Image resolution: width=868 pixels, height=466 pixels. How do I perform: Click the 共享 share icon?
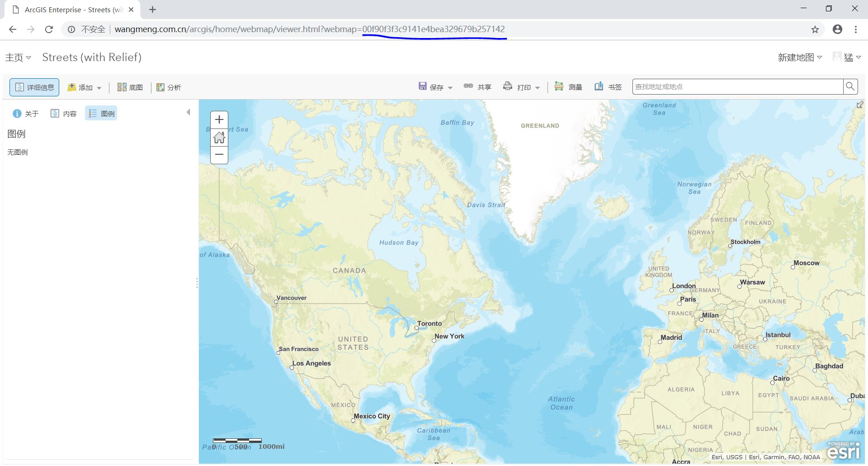pyautogui.click(x=477, y=86)
